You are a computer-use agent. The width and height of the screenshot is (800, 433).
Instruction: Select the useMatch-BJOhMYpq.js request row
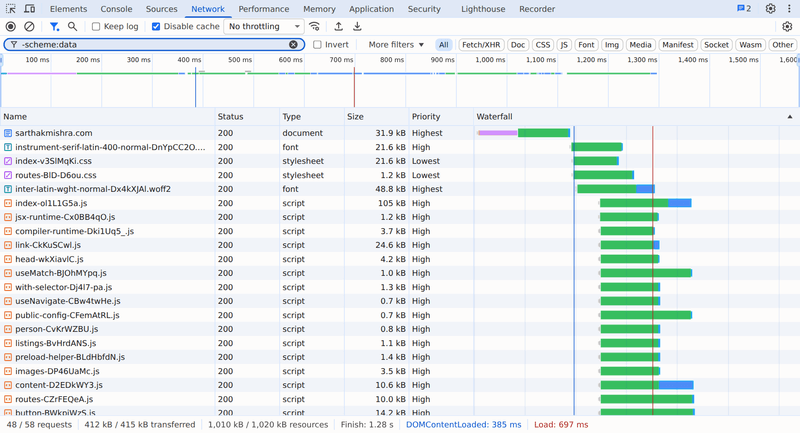[x=400, y=273]
